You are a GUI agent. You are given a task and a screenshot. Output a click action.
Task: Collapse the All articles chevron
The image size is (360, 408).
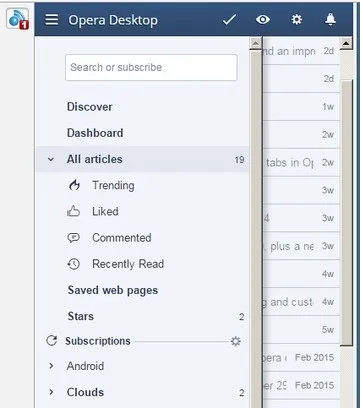(51, 159)
